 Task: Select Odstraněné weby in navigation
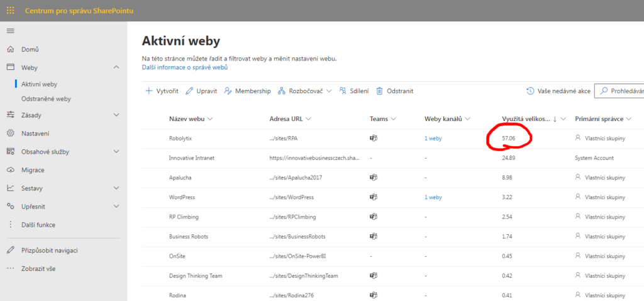coord(46,99)
